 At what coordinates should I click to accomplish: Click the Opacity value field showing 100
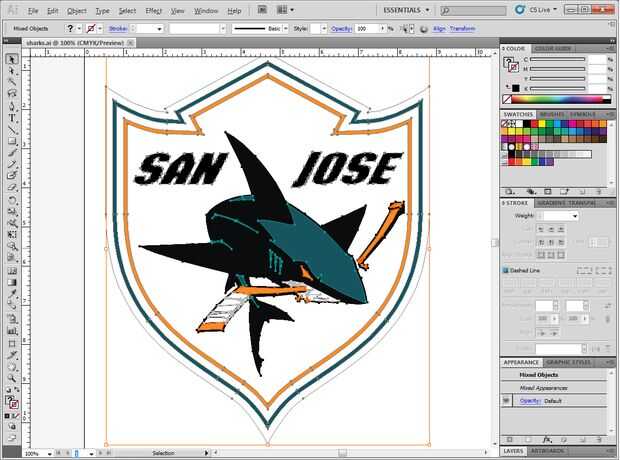[x=367, y=29]
